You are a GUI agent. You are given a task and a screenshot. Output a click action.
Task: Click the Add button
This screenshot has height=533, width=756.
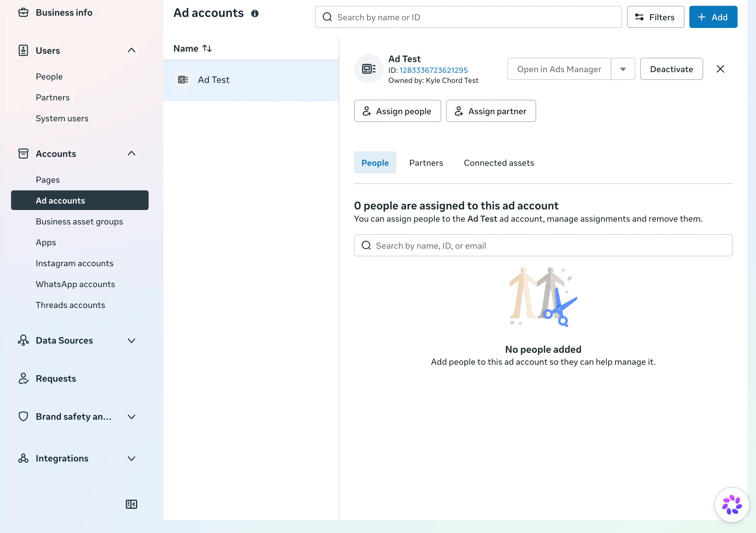[x=713, y=17]
